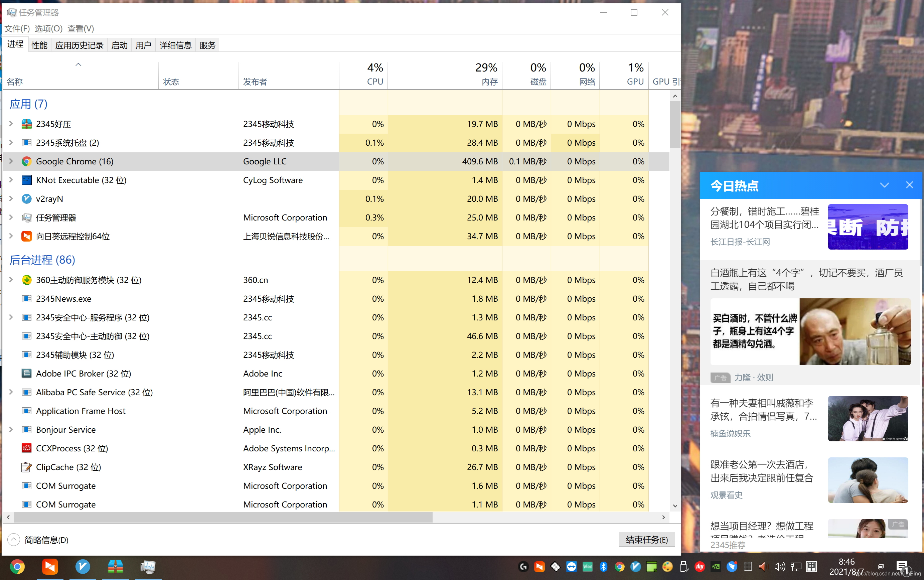Open the 选项(O) menu

48,29
